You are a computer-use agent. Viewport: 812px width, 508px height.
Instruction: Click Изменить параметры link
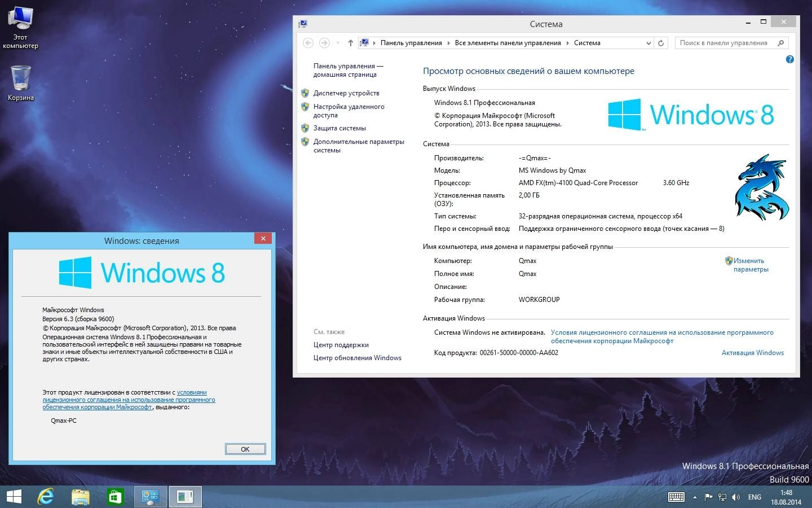tap(751, 265)
